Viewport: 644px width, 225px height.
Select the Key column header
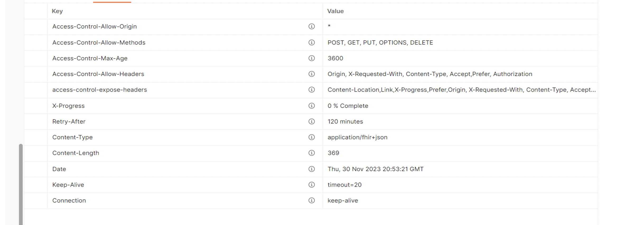pyautogui.click(x=57, y=11)
